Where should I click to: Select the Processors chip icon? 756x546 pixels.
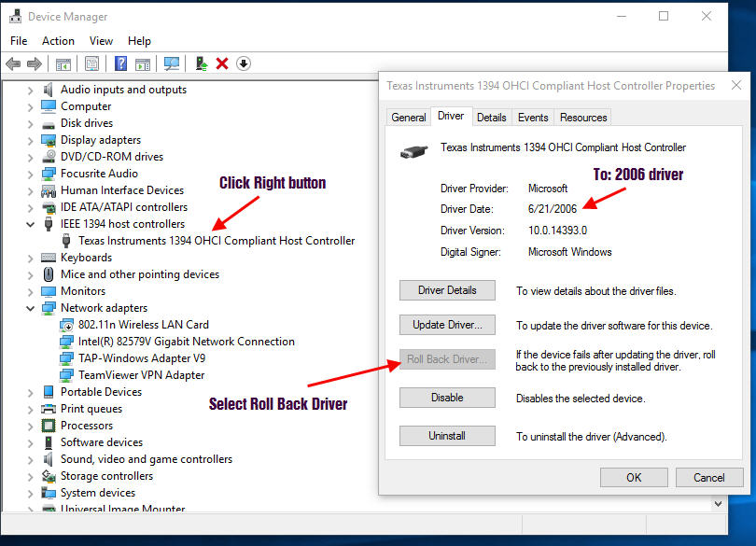(49, 426)
